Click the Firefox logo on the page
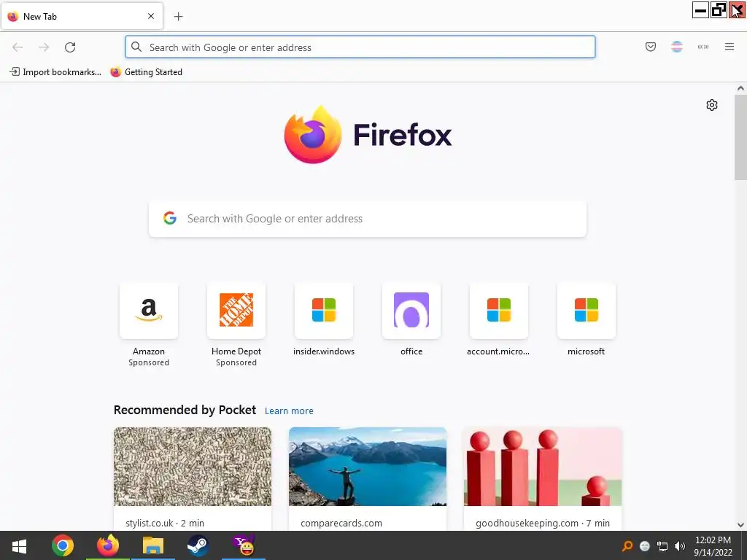747x560 pixels. tap(312, 135)
